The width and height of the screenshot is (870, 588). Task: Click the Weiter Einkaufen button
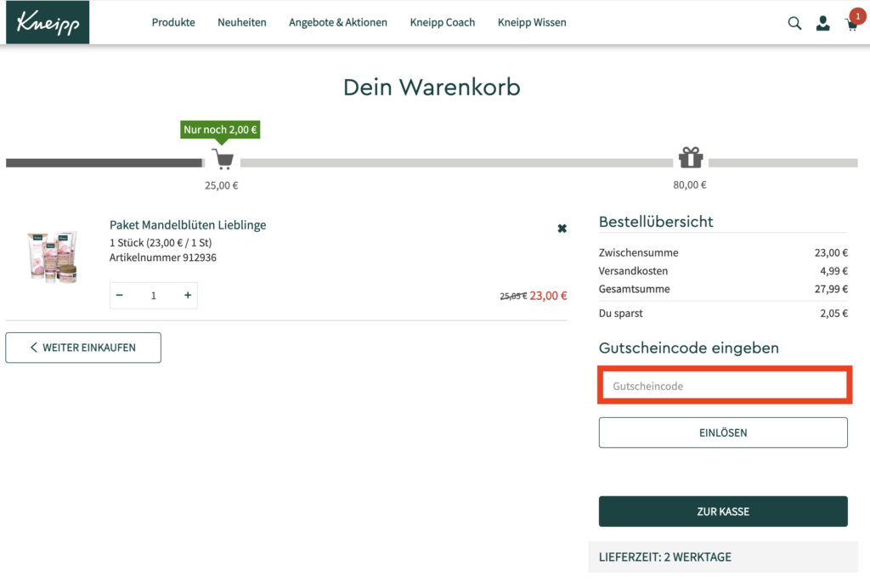[x=83, y=348]
